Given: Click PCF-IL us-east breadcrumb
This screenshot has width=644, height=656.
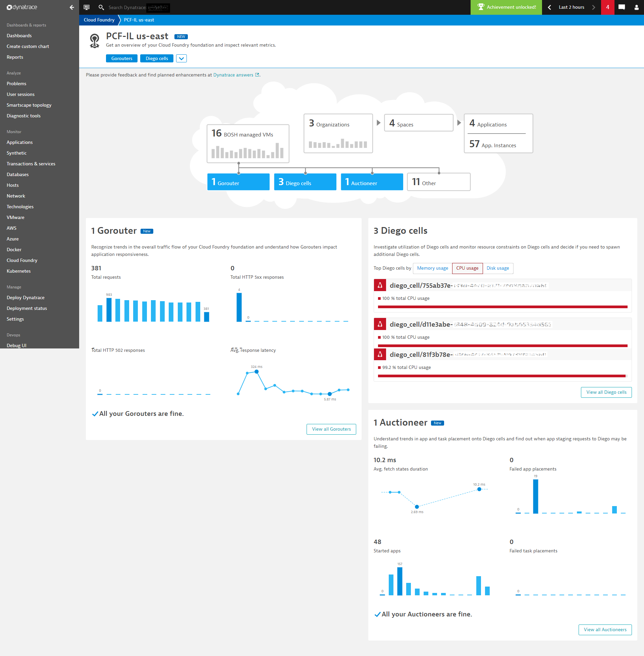Looking at the screenshot, I should pyautogui.click(x=139, y=20).
